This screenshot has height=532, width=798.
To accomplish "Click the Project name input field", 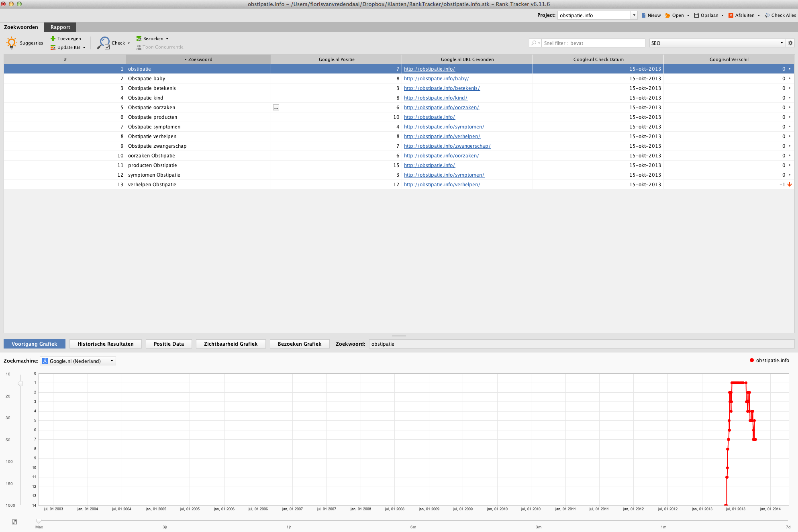I will [x=594, y=15].
